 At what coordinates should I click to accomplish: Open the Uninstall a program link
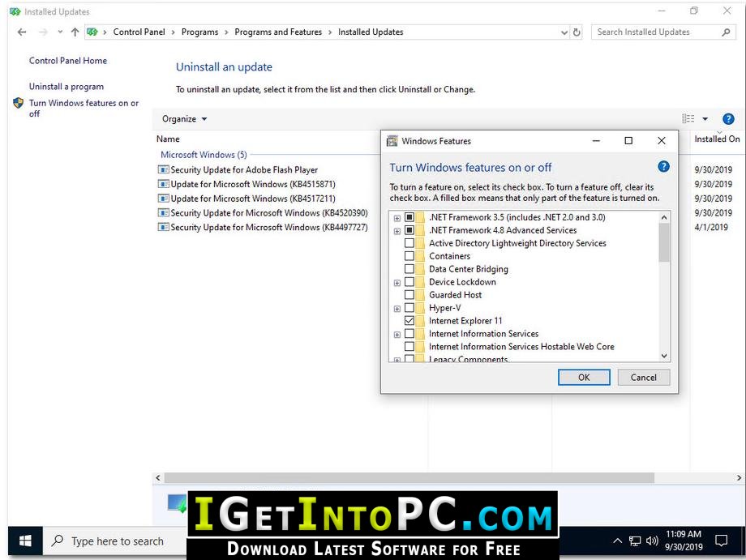pyautogui.click(x=66, y=87)
